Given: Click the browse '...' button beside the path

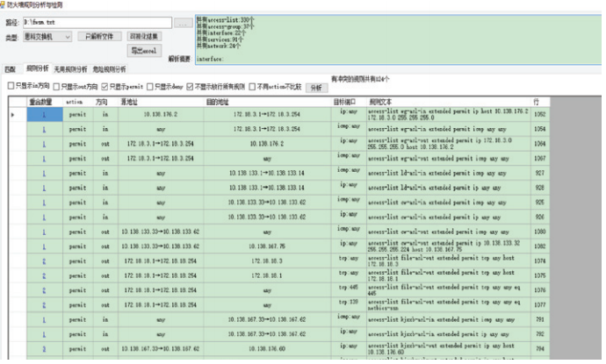Looking at the screenshot, I should (x=183, y=22).
